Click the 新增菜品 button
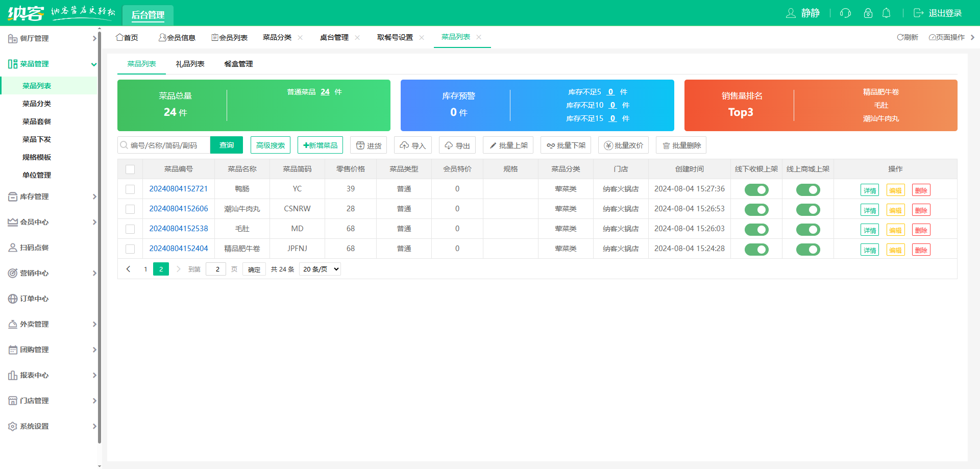980x469 pixels. (320, 145)
